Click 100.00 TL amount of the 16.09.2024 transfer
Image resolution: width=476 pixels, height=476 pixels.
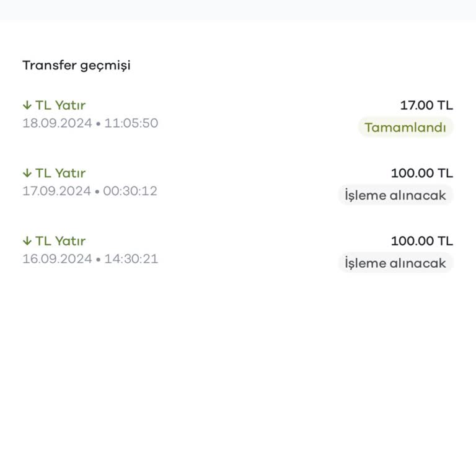coord(421,241)
